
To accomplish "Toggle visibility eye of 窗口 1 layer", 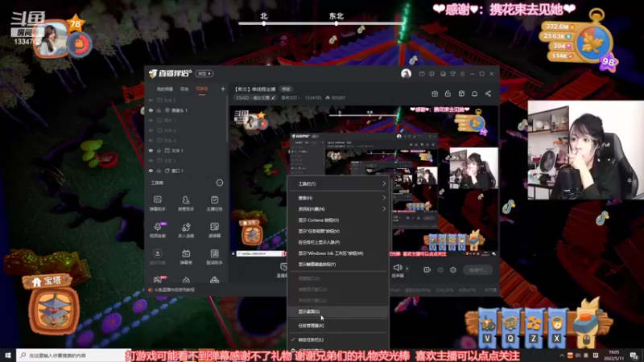I will [151, 171].
